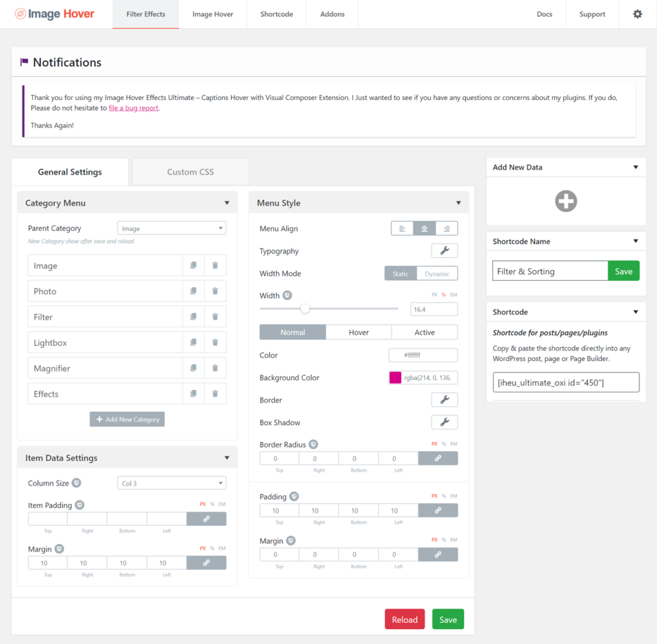Collapse Add New Data panel

[636, 167]
